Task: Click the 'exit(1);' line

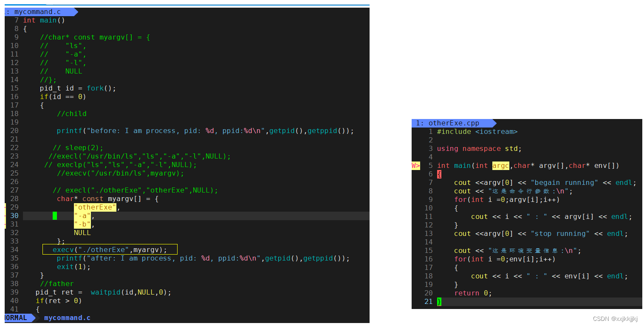Action: [x=73, y=266]
